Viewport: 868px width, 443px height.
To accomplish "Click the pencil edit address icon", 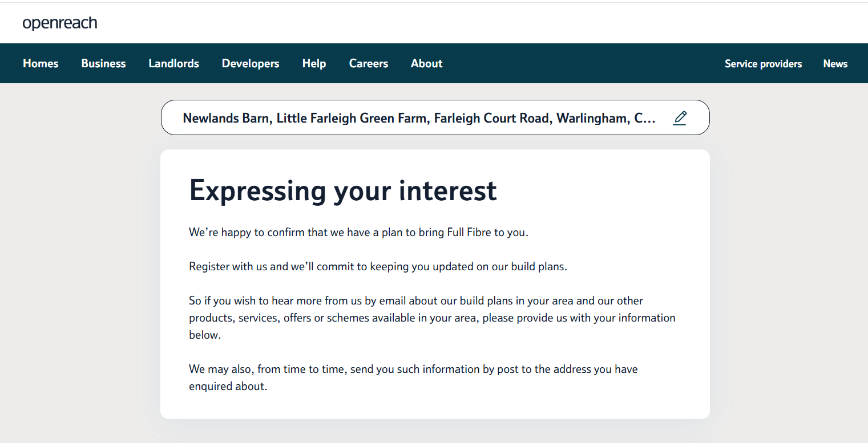I will click(x=680, y=118).
